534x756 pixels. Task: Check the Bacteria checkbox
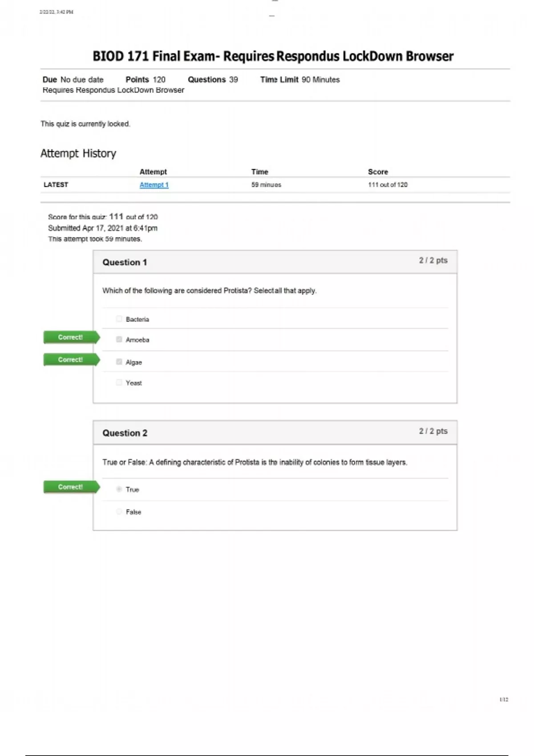tap(119, 319)
